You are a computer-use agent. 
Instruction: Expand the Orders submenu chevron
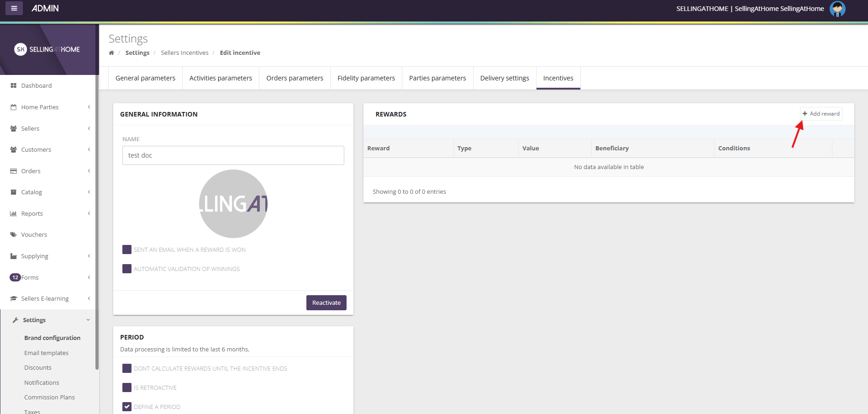coord(89,171)
